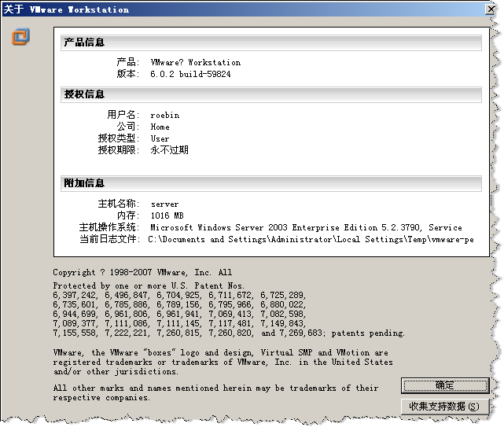Click the 确定 button

point(445,385)
